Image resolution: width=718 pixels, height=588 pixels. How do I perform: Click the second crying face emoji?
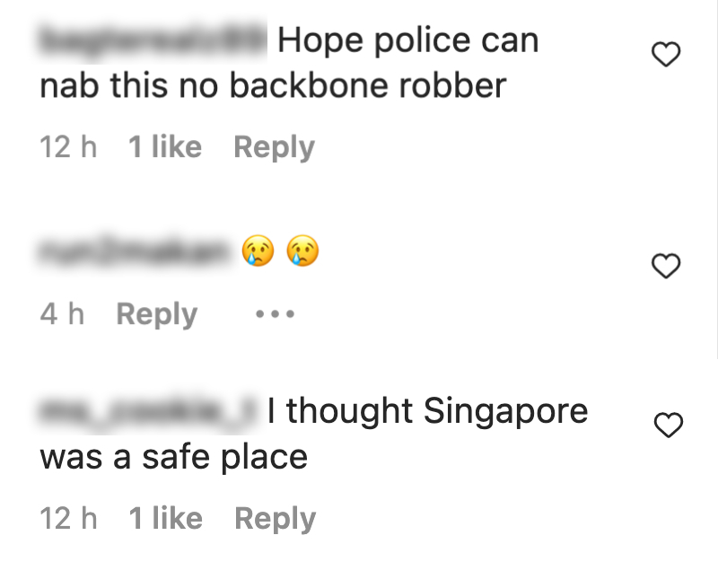[302, 250]
